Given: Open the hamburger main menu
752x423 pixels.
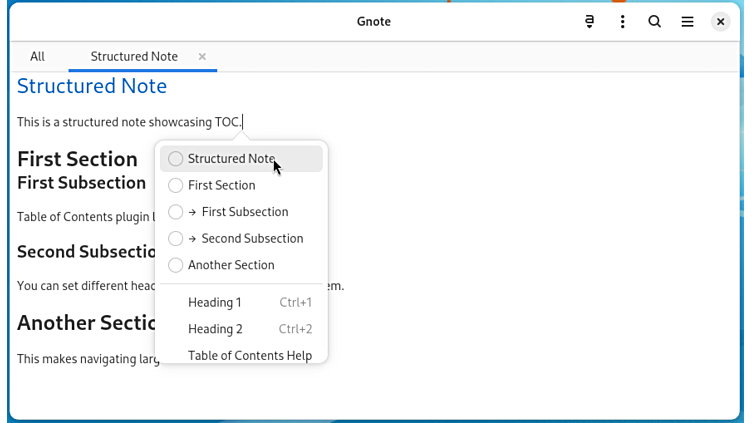Looking at the screenshot, I should [x=687, y=21].
